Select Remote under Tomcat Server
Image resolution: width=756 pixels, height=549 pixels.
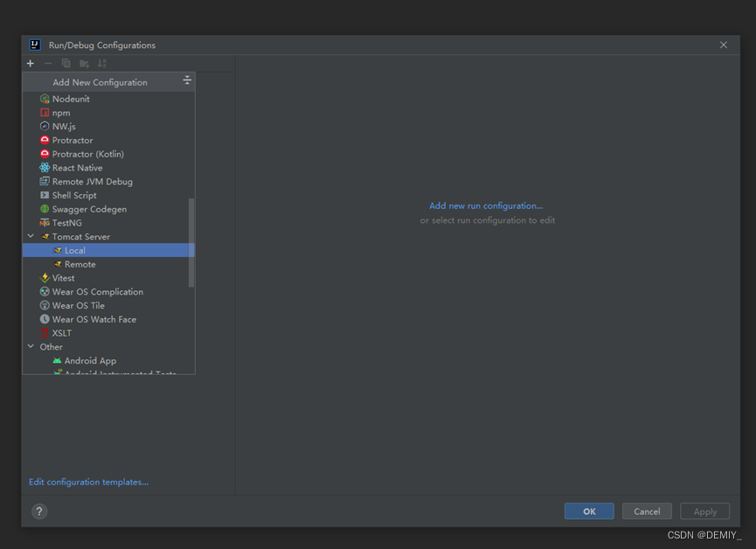point(108,264)
